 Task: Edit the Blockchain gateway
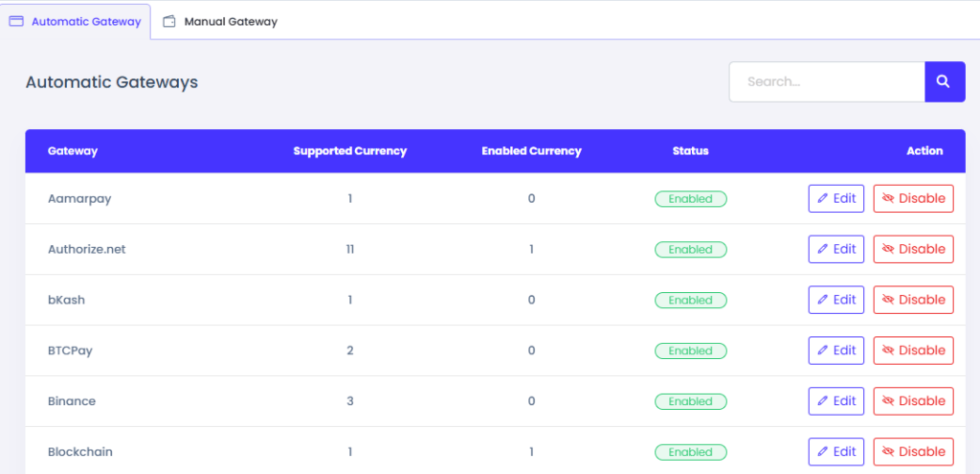coord(835,452)
